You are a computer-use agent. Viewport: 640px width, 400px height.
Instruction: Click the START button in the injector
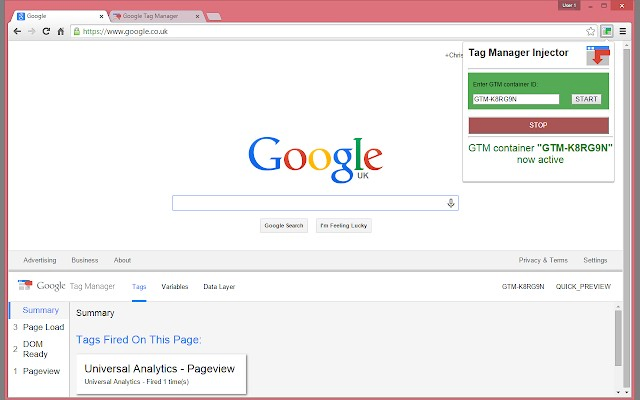point(586,99)
